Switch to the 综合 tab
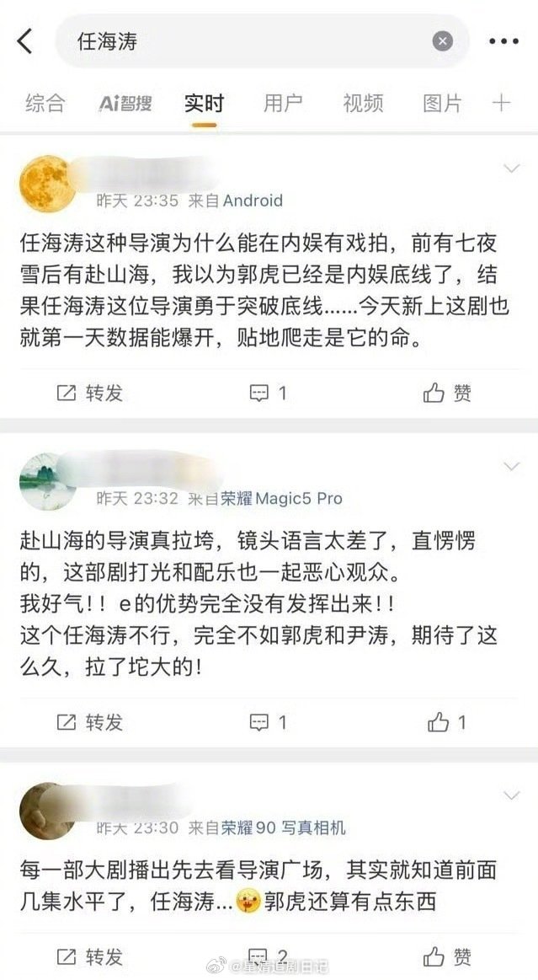 (x=45, y=103)
